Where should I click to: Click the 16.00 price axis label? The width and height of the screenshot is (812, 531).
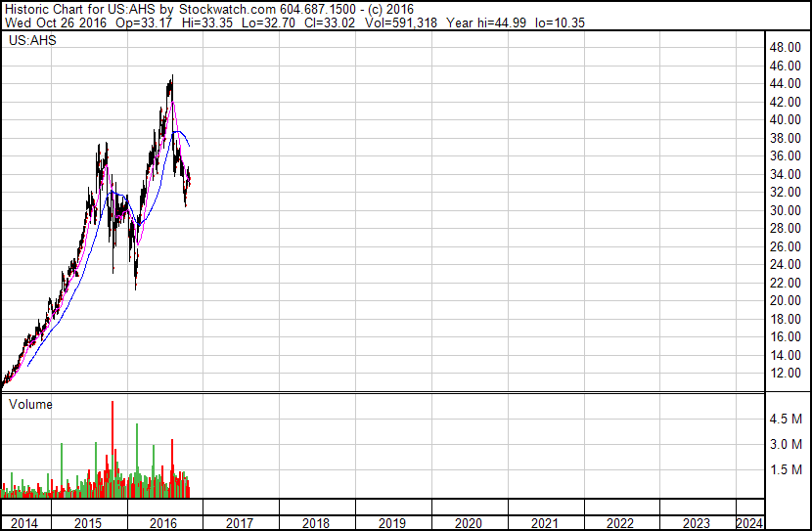tap(785, 337)
